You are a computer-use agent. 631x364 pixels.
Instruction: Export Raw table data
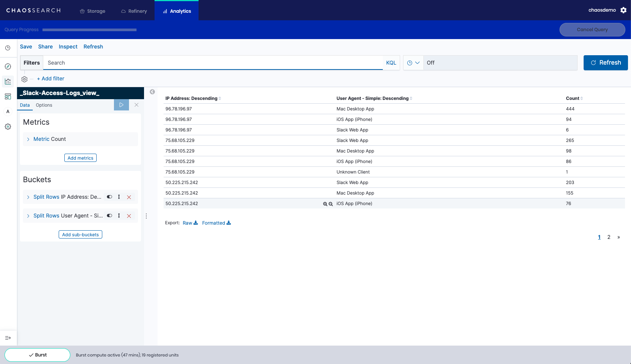coord(190,223)
